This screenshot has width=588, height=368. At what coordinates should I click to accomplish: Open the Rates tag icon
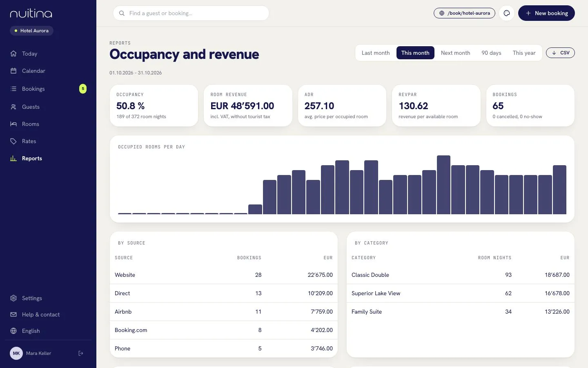(x=13, y=141)
